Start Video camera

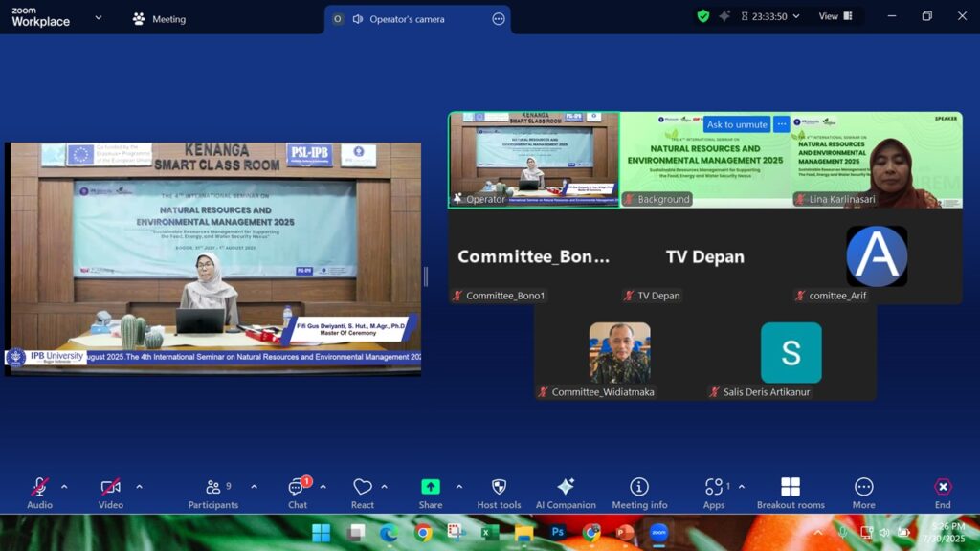tap(111, 492)
